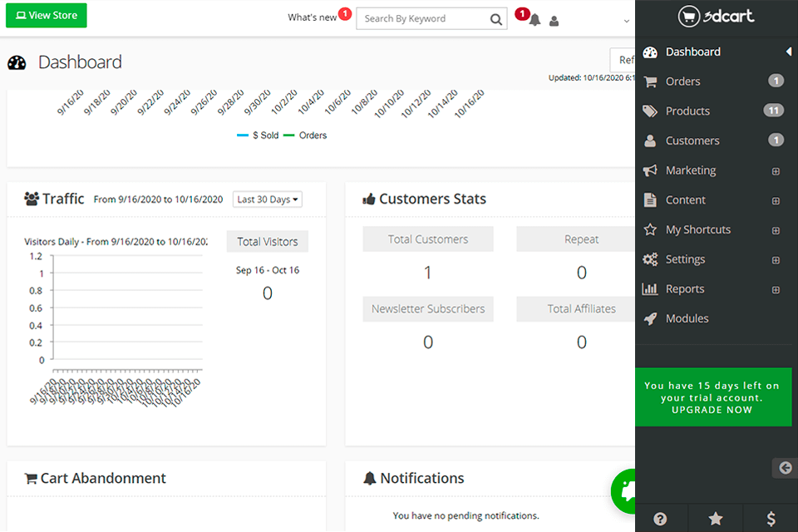The width and height of the screenshot is (798, 532).
Task: Click the help question mark icon
Action: 660,519
